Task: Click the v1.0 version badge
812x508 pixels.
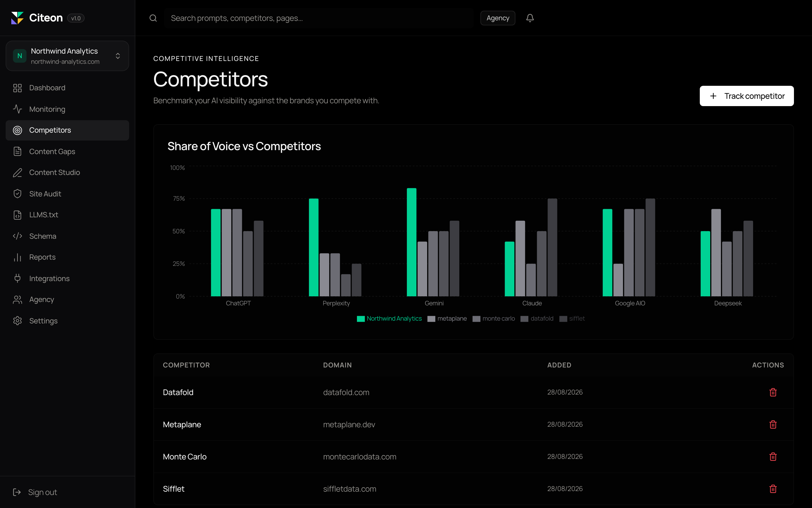Action: tap(76, 18)
